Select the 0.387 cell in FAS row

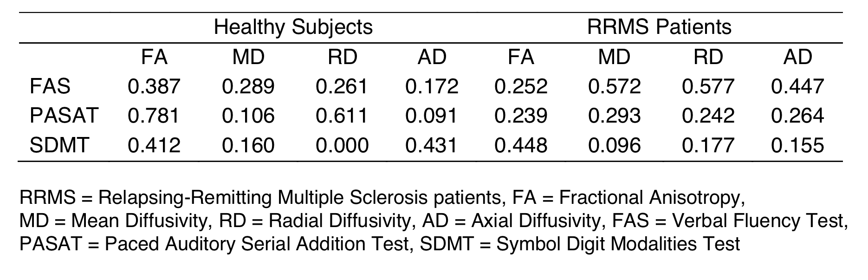(x=154, y=86)
